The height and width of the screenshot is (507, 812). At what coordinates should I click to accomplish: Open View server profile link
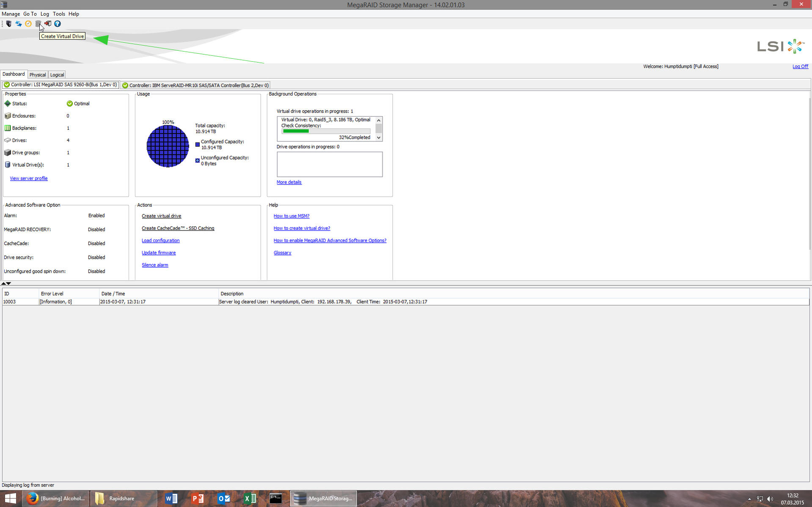[x=29, y=178]
